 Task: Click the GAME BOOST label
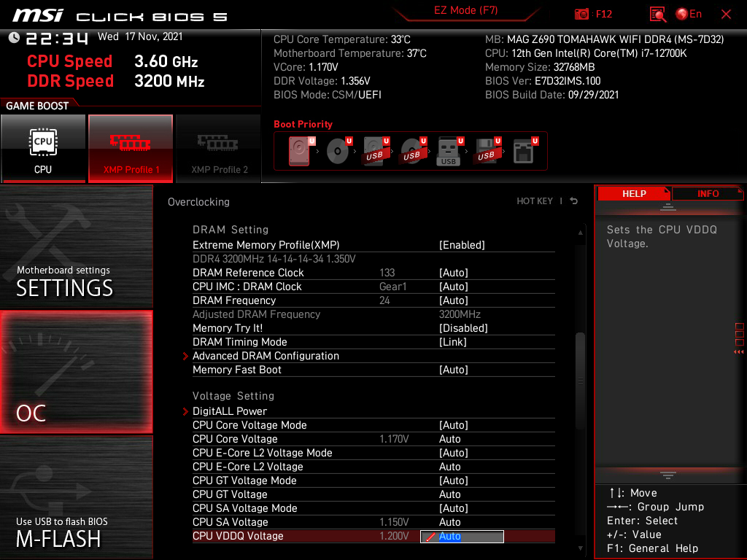[37, 106]
